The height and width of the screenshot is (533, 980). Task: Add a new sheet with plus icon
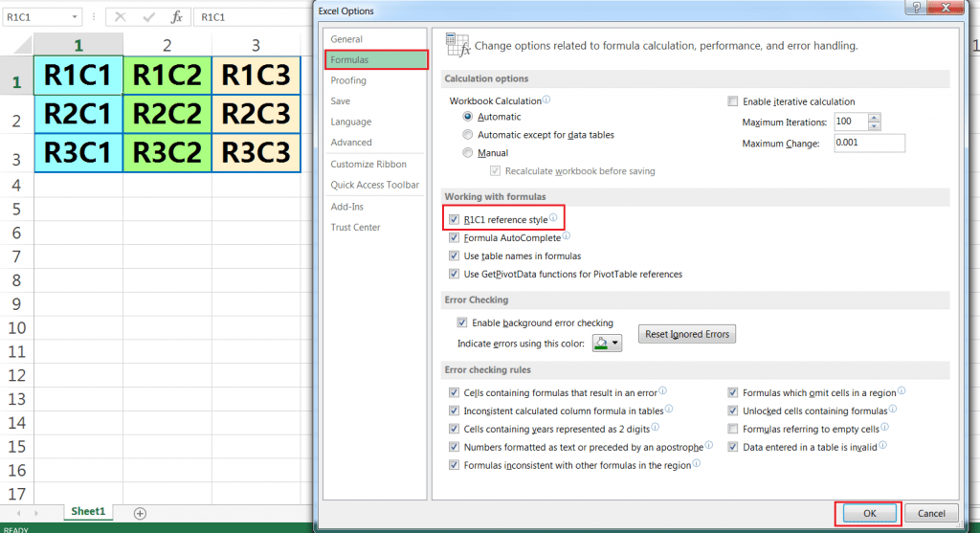(x=140, y=513)
